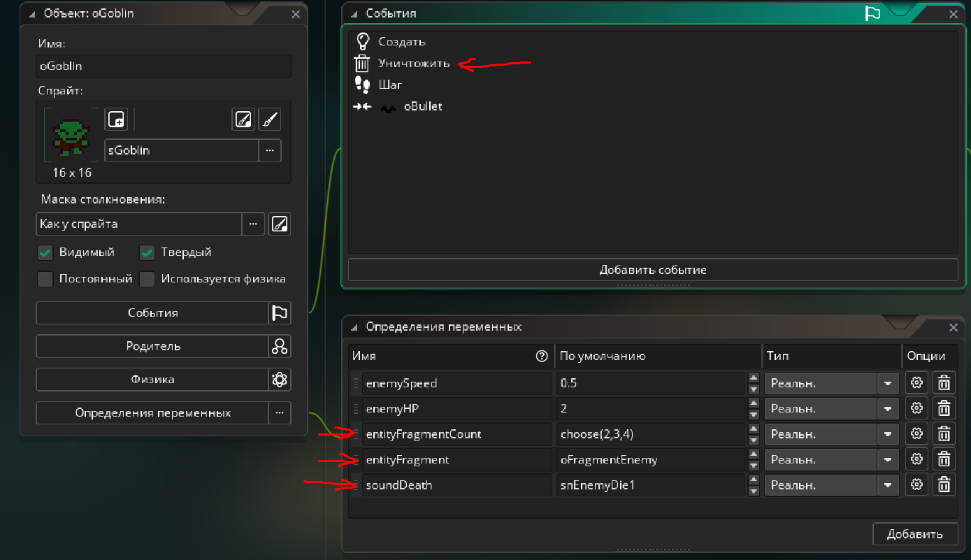Click the physics atom icon next to Физика
Image resolution: width=971 pixels, height=560 pixels.
point(280,380)
